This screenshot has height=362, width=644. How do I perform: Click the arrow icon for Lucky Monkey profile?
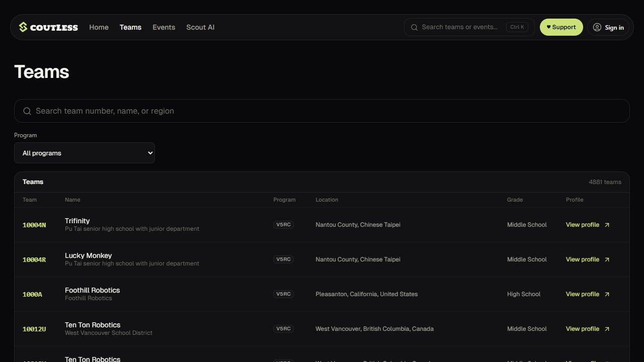click(x=607, y=259)
